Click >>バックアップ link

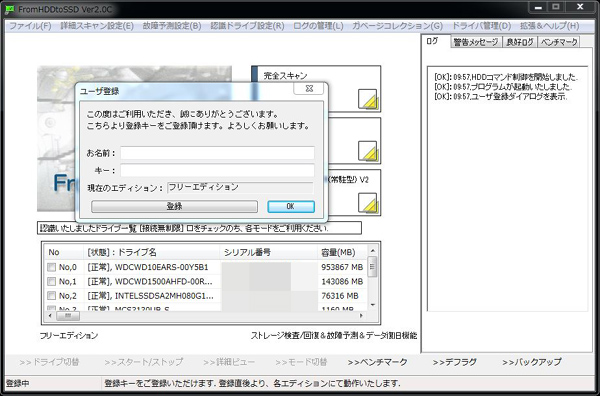pos(532,362)
